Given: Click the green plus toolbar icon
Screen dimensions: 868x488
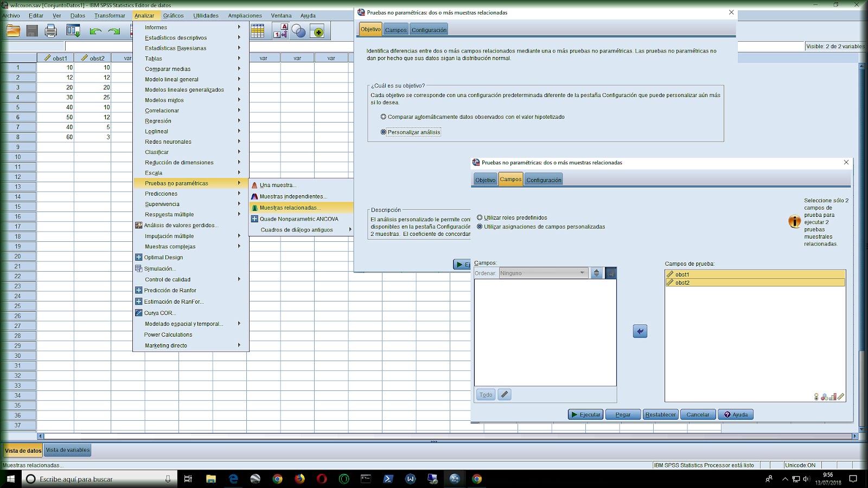Looking at the screenshot, I should pos(318,31).
